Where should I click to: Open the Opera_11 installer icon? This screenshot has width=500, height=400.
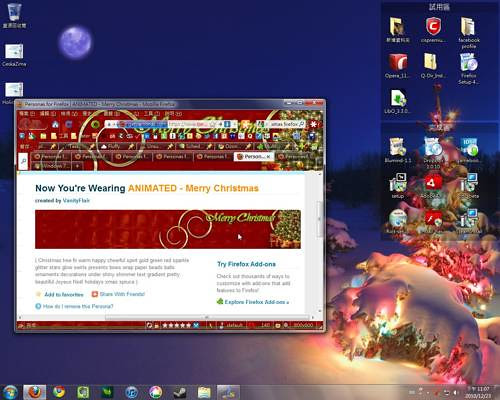(x=397, y=66)
